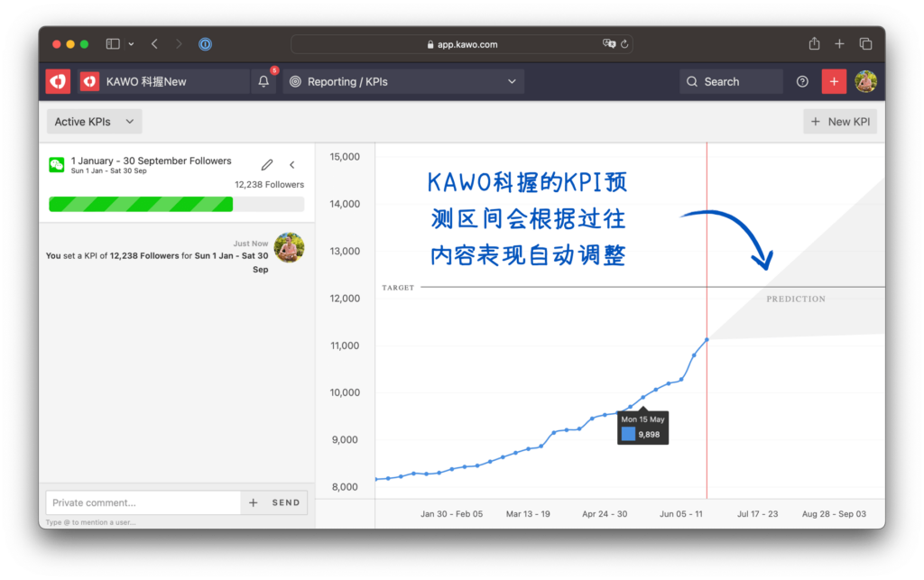The image size is (924, 580).
Task: Click the Safari share icon
Action: (815, 43)
